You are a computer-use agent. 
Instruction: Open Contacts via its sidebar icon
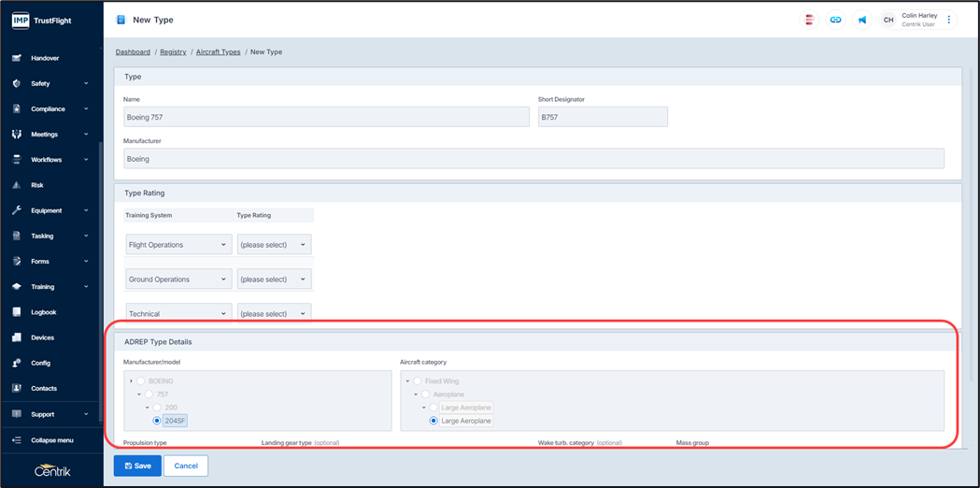[x=17, y=388]
